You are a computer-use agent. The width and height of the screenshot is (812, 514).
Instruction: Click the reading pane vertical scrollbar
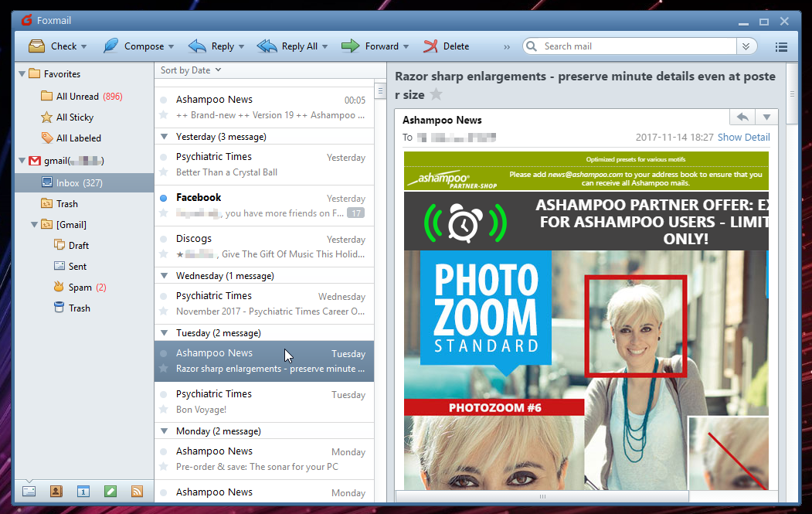pyautogui.click(x=792, y=94)
